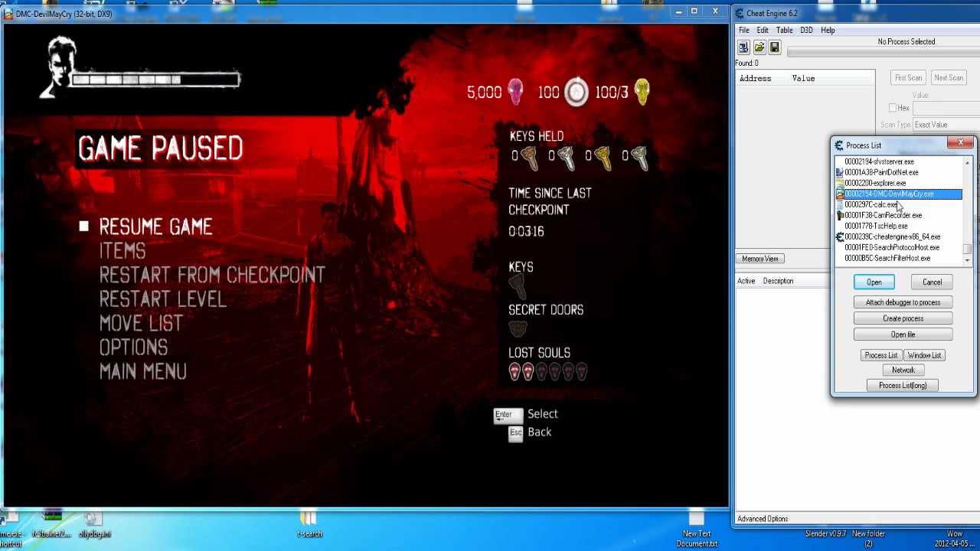Select MOVE LIST in the game menu
This screenshot has height=551, width=980.
pos(141,323)
